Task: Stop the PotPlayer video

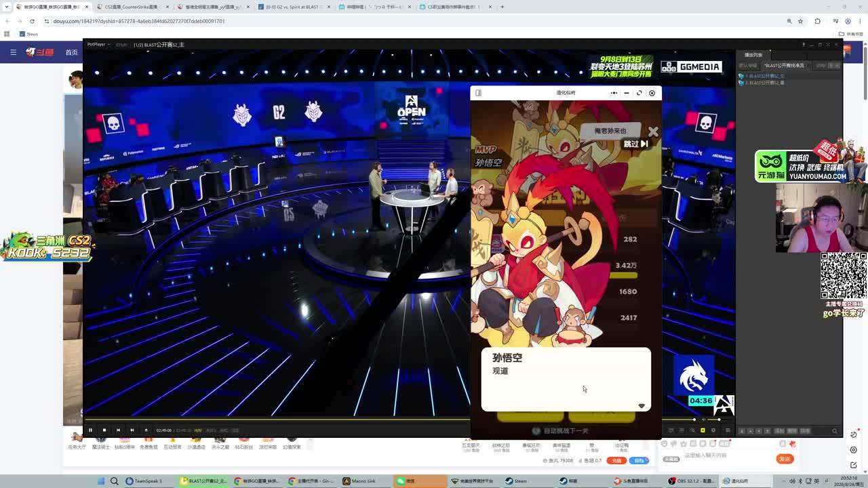Action: click(x=104, y=430)
